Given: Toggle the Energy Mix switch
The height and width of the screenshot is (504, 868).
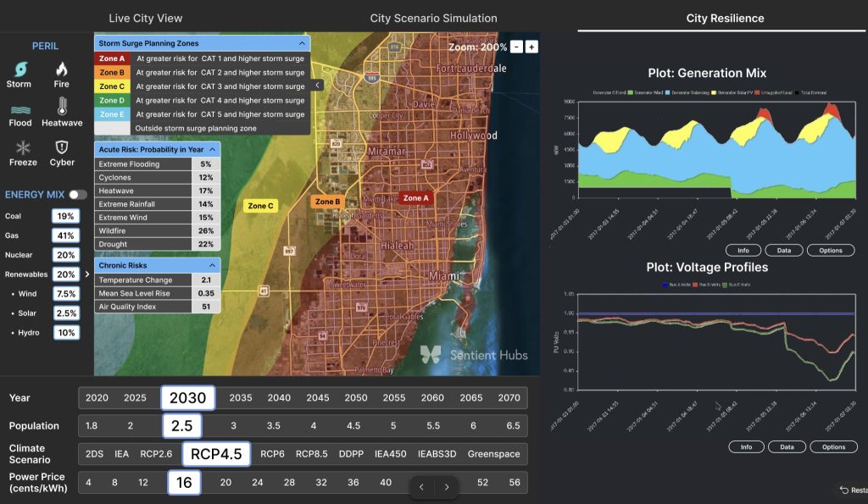Looking at the screenshot, I should (x=77, y=195).
